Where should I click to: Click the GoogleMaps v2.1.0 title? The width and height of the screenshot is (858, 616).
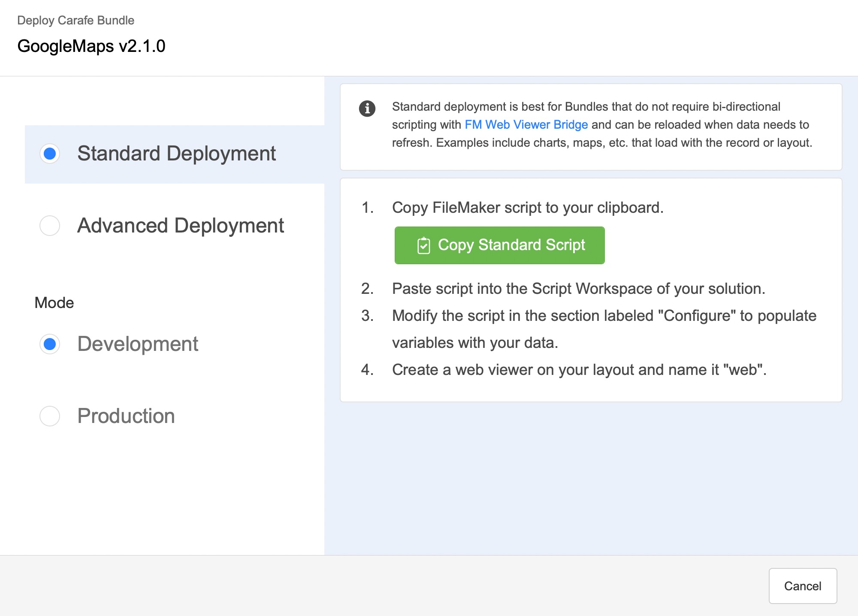(x=91, y=46)
